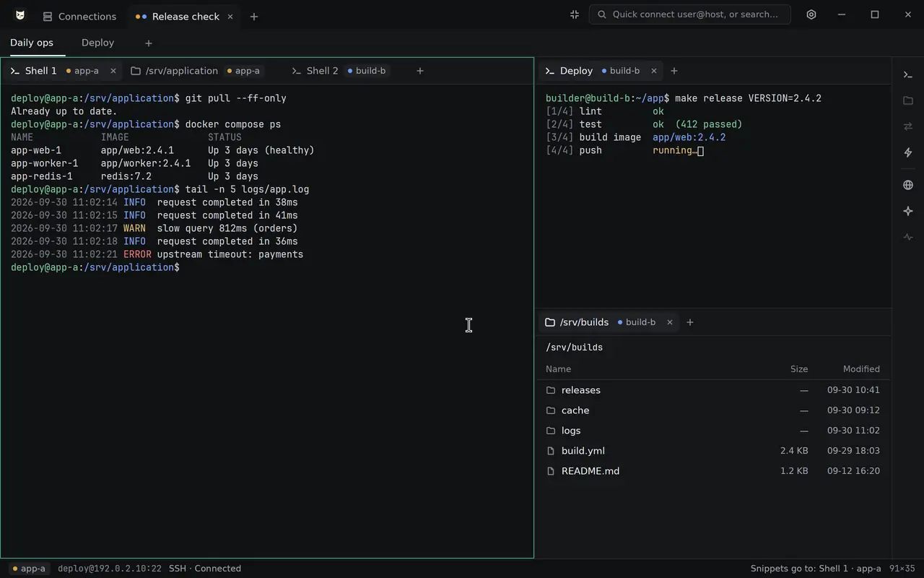Click the collapse layout icon beside search
924x578 pixels.
click(575, 14)
